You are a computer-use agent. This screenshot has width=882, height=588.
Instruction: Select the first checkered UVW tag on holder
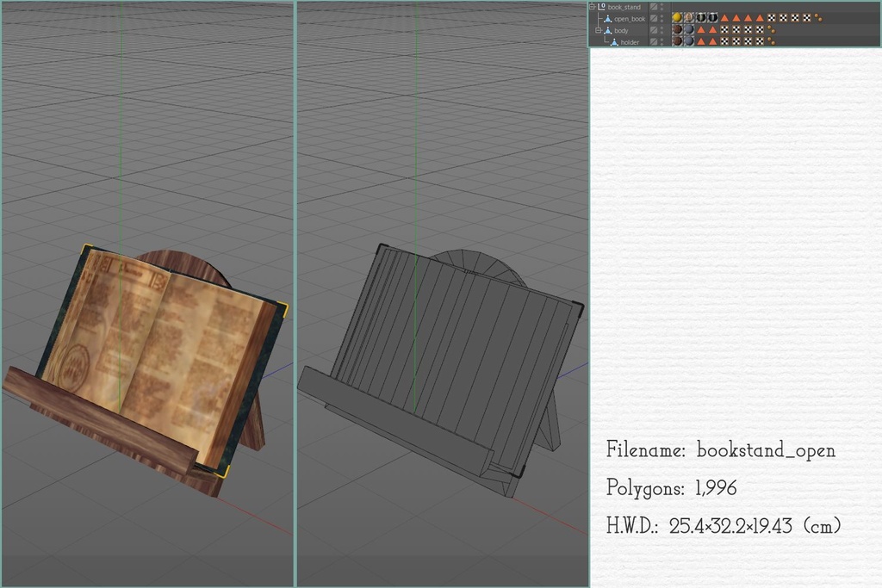coord(724,41)
